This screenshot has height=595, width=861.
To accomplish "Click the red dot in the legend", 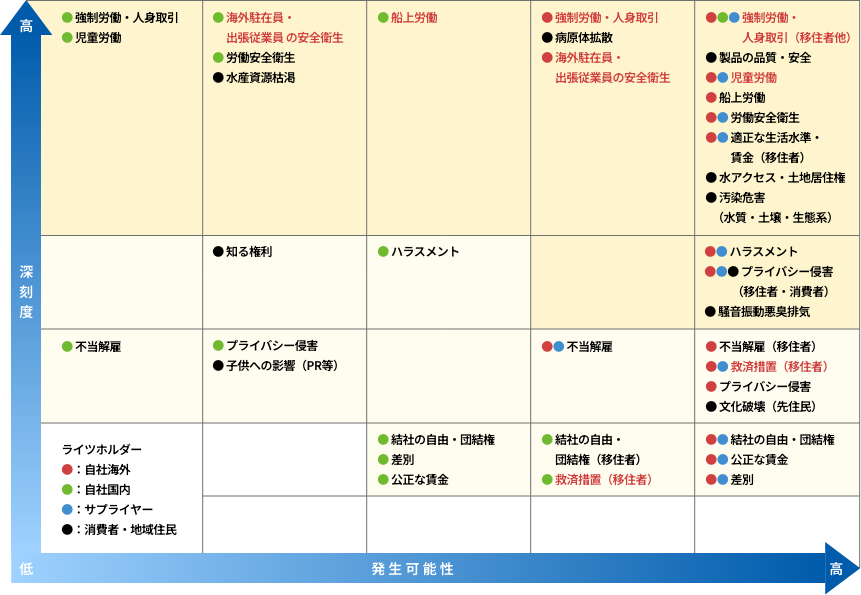I will pos(67,469).
